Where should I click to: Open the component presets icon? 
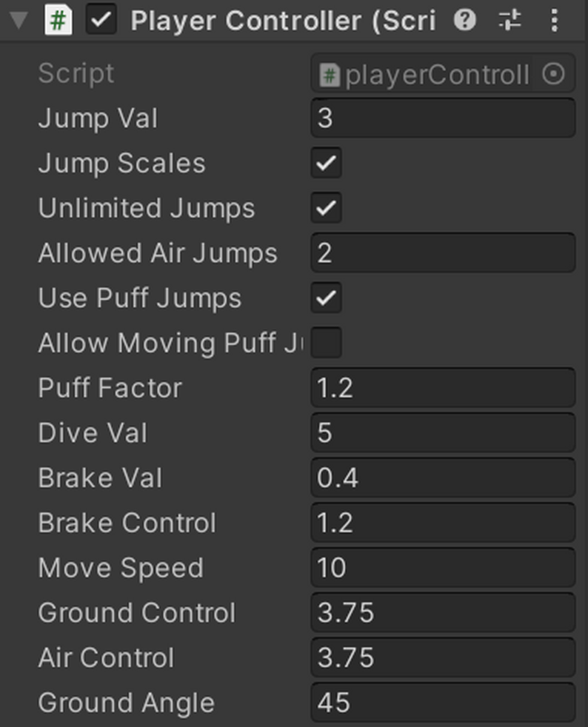[x=510, y=20]
